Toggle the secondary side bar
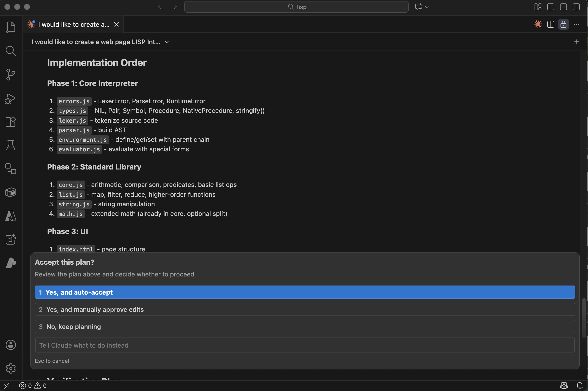 (x=576, y=7)
